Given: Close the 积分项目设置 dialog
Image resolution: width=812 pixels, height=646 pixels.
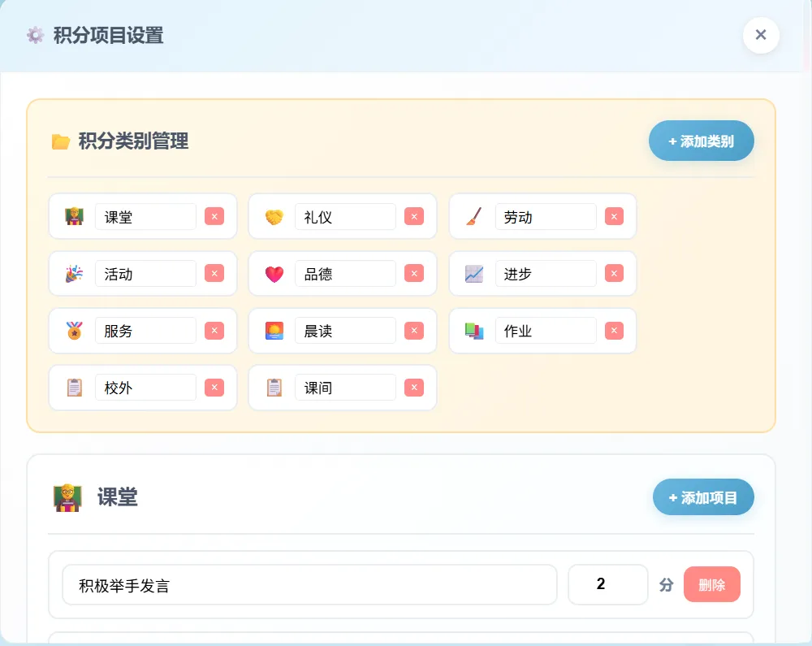Looking at the screenshot, I should (x=761, y=35).
